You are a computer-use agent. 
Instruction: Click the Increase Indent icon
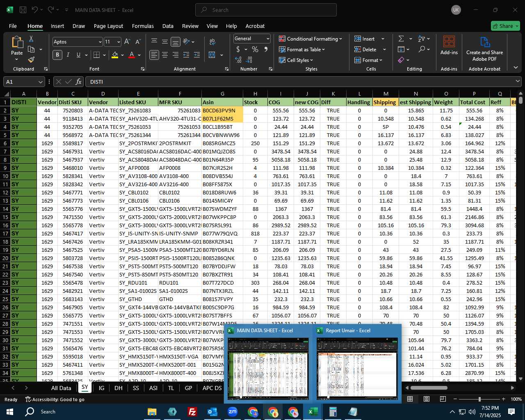click(x=197, y=55)
